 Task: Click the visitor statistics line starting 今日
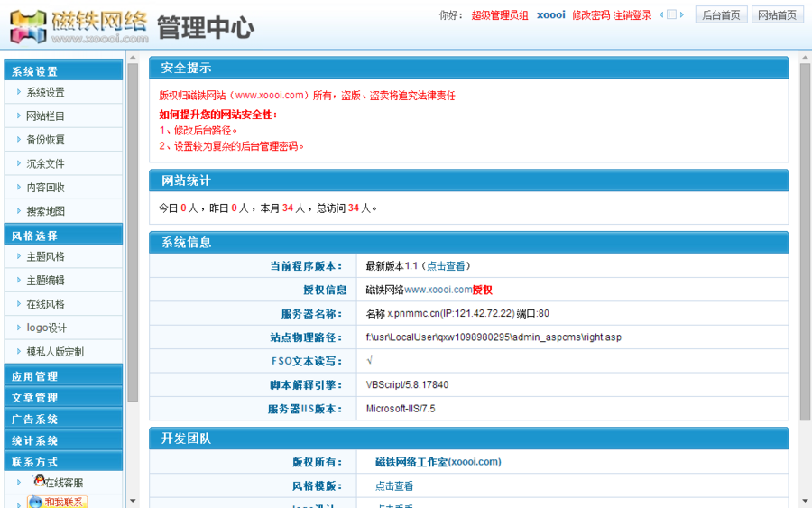(268, 208)
